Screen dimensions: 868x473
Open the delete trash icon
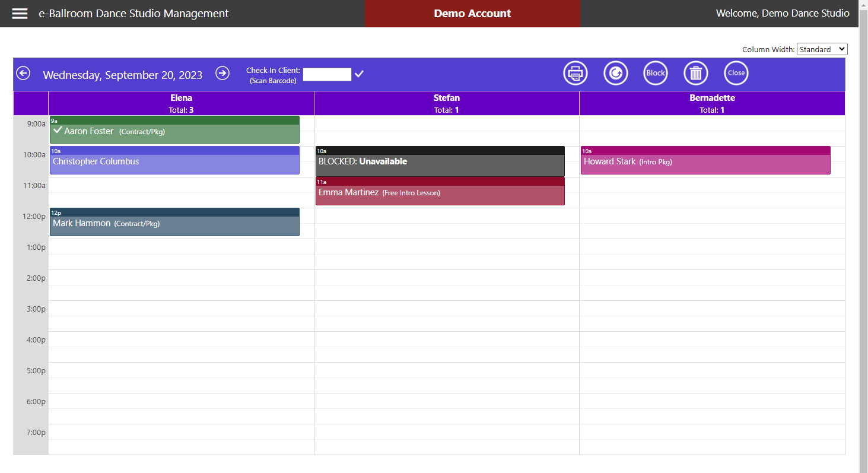(x=695, y=72)
